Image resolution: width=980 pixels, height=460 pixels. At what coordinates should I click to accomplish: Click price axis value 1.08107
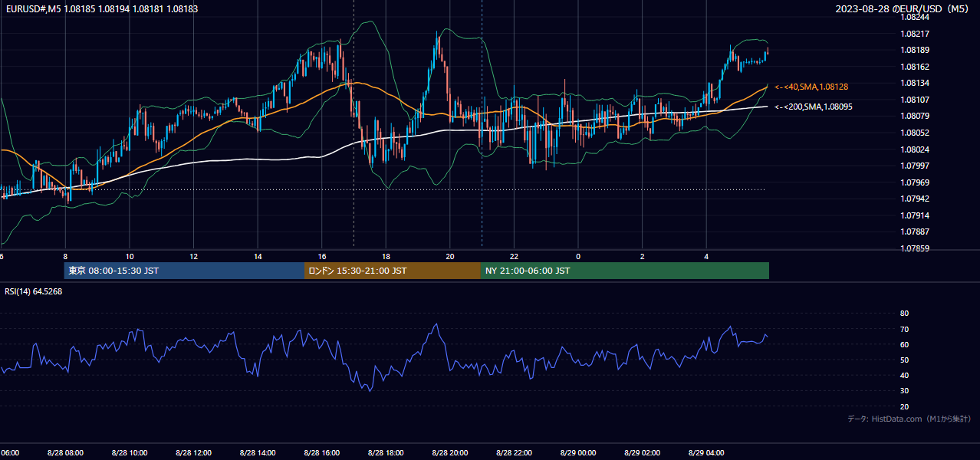(x=916, y=100)
